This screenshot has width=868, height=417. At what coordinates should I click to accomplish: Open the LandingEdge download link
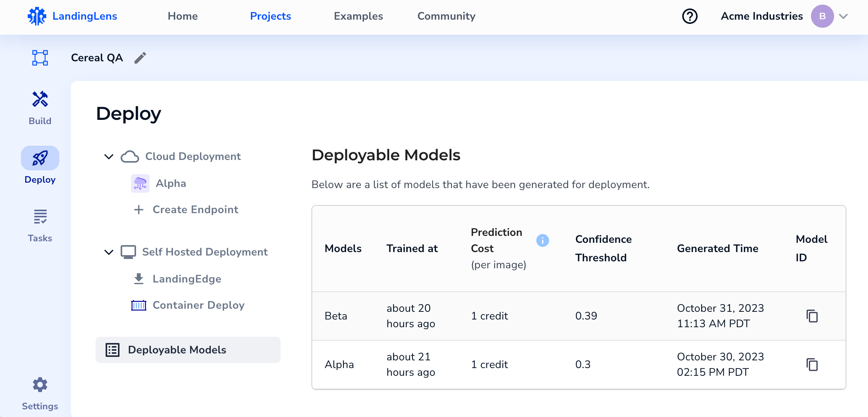click(187, 279)
